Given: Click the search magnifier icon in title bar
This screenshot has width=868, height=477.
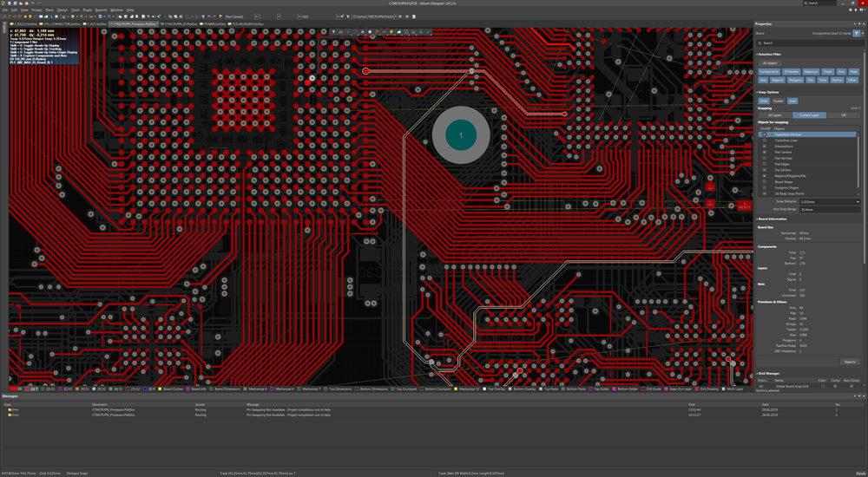Looking at the screenshot, I should [x=804, y=3].
